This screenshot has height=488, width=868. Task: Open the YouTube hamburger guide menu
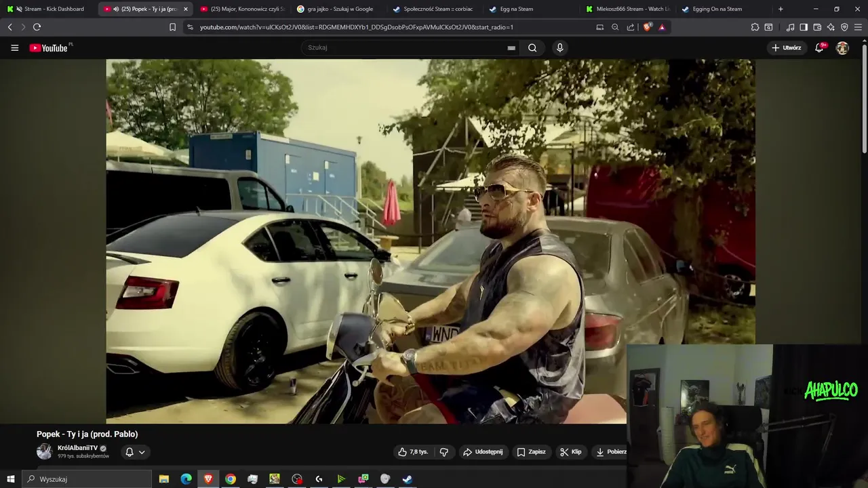click(x=14, y=48)
